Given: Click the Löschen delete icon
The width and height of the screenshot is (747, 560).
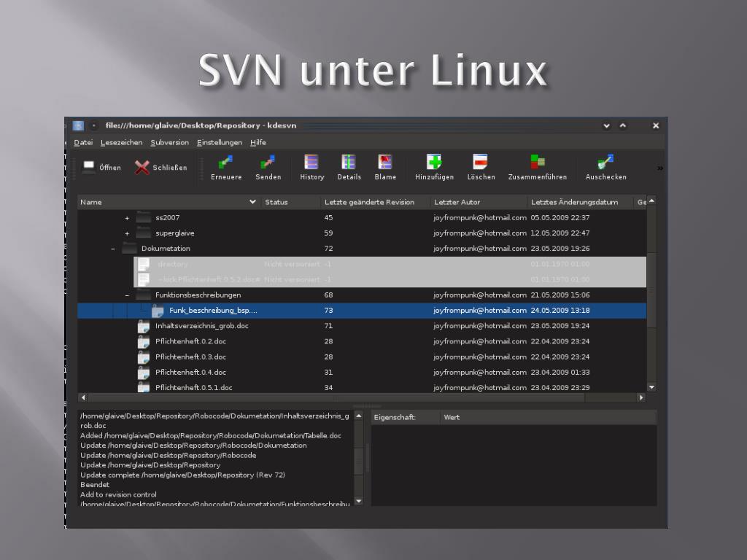Looking at the screenshot, I should click(x=480, y=162).
